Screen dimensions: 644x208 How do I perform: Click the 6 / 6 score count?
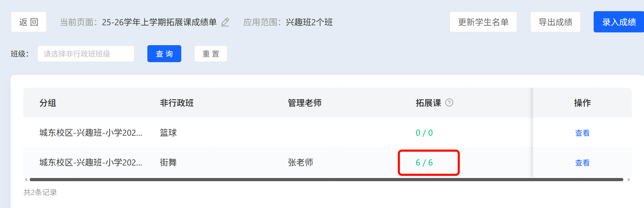coord(424,163)
